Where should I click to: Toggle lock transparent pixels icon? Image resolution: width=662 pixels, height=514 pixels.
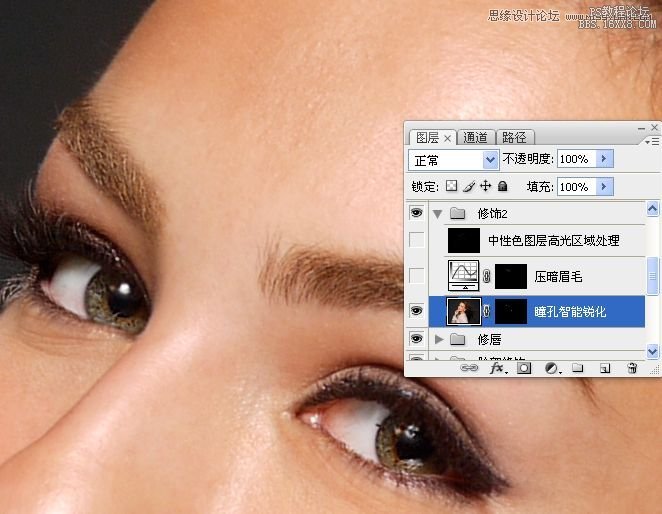451,186
